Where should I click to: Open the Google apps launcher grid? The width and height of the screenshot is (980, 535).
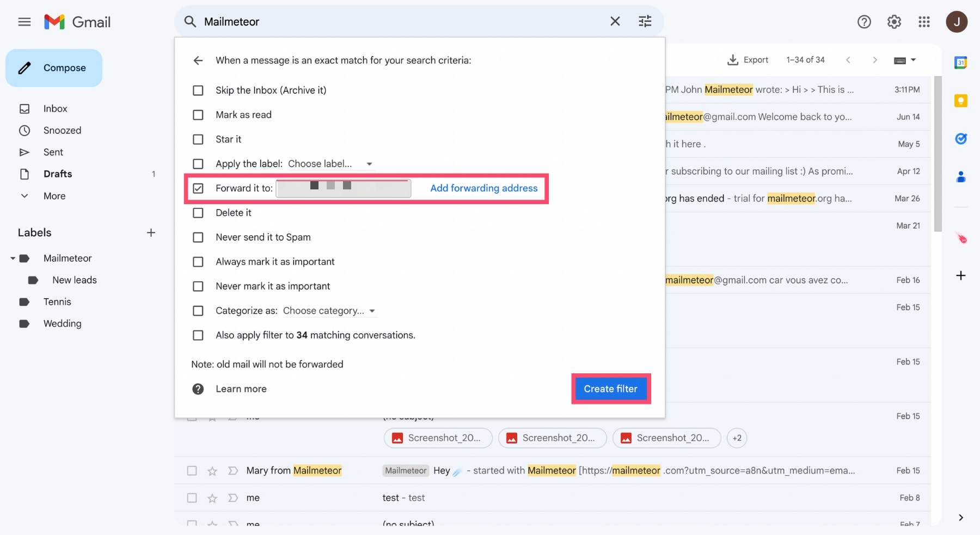click(924, 22)
